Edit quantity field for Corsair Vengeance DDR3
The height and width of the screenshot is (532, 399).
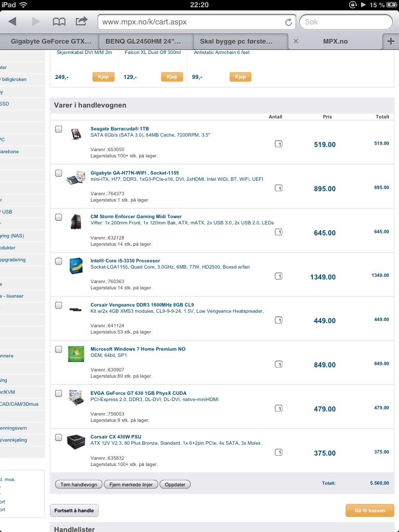pyautogui.click(x=278, y=320)
